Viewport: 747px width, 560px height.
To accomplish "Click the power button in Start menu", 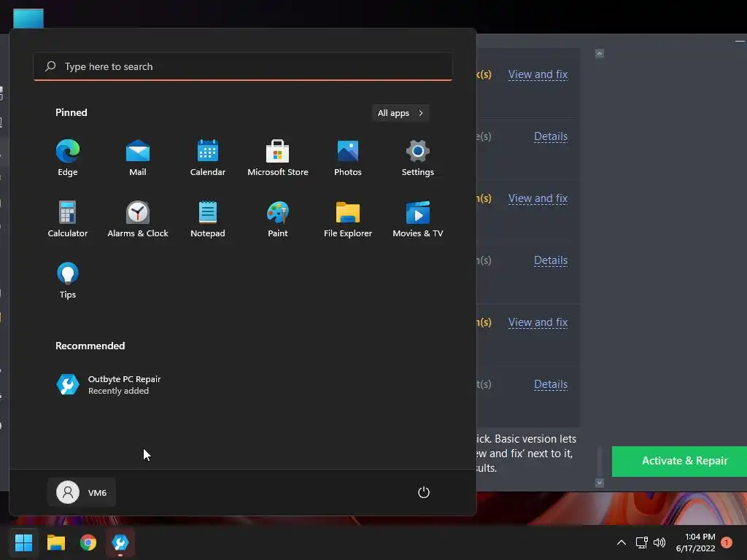I will [424, 492].
